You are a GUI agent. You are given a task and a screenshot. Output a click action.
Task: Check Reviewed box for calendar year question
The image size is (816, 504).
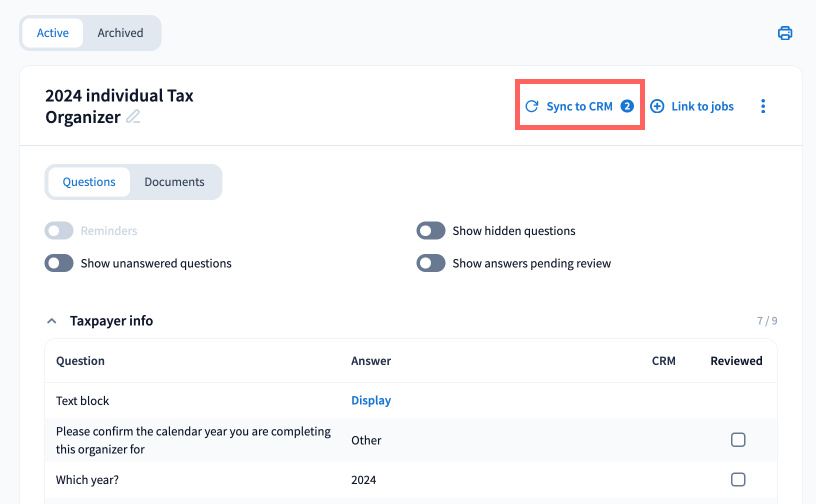[738, 440]
